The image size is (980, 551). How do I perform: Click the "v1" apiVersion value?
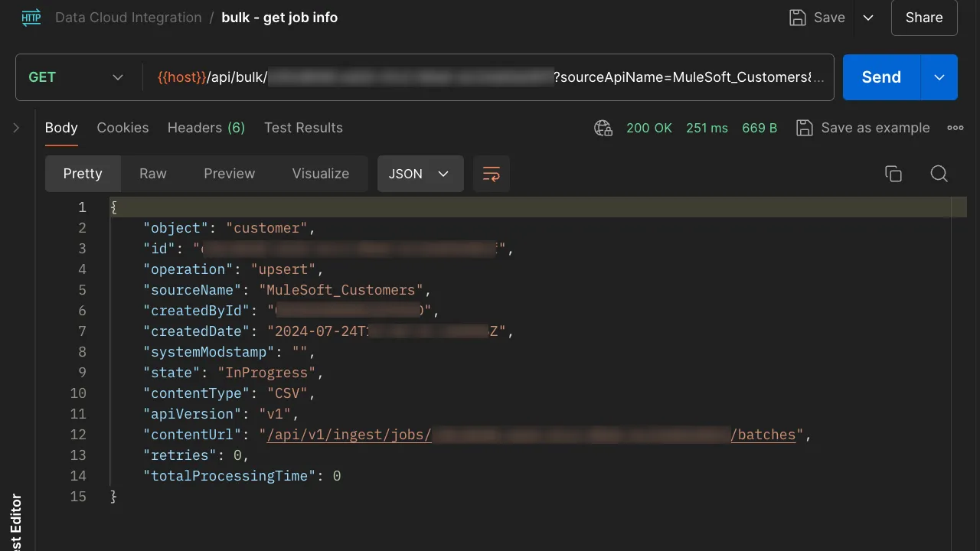tap(275, 414)
